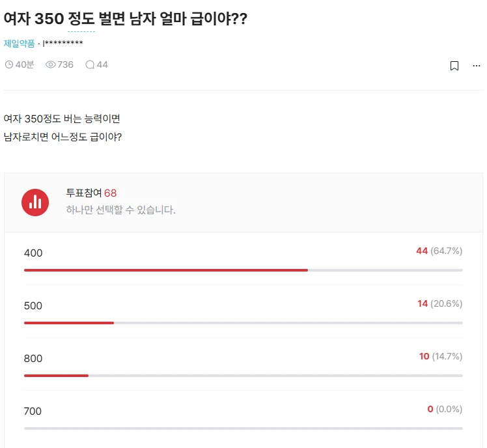
Task: Open the three-dot more options menu
Action: (x=477, y=66)
